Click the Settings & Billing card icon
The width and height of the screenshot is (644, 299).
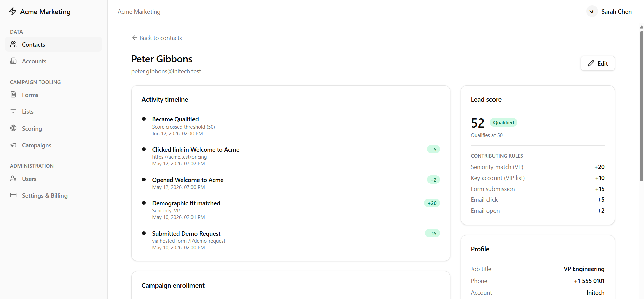13,195
